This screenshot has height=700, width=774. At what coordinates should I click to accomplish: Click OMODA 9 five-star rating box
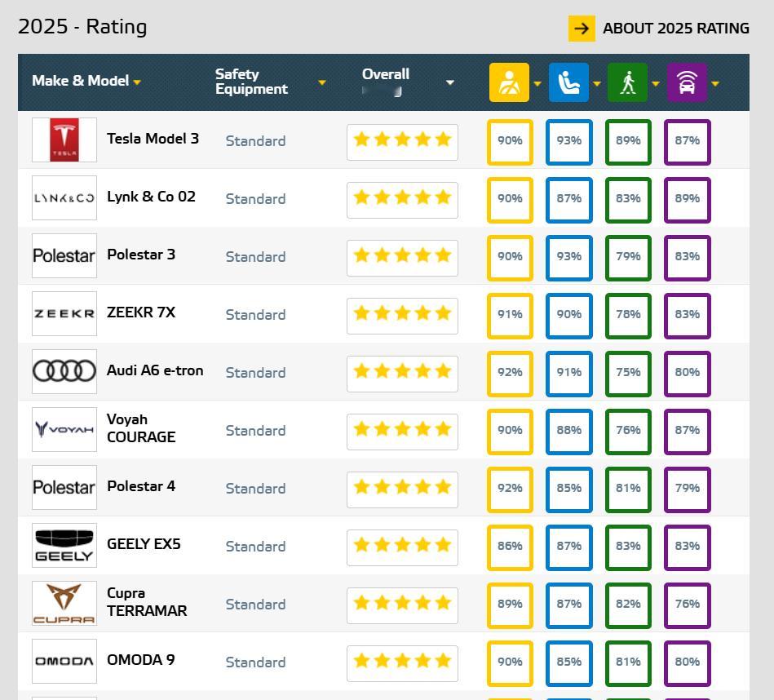(x=402, y=663)
